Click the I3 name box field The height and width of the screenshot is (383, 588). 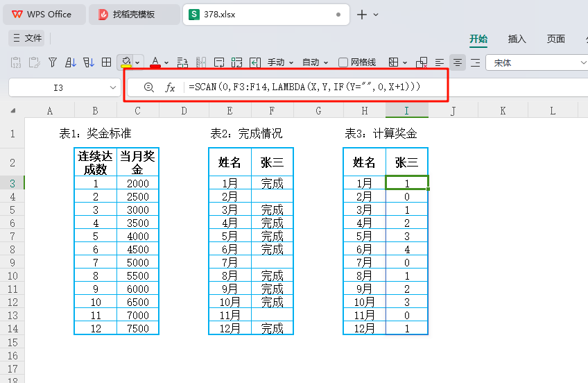[58, 87]
